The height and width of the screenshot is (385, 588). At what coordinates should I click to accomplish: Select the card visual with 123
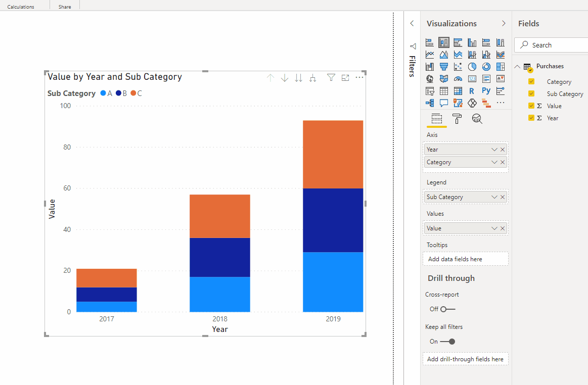(x=472, y=79)
